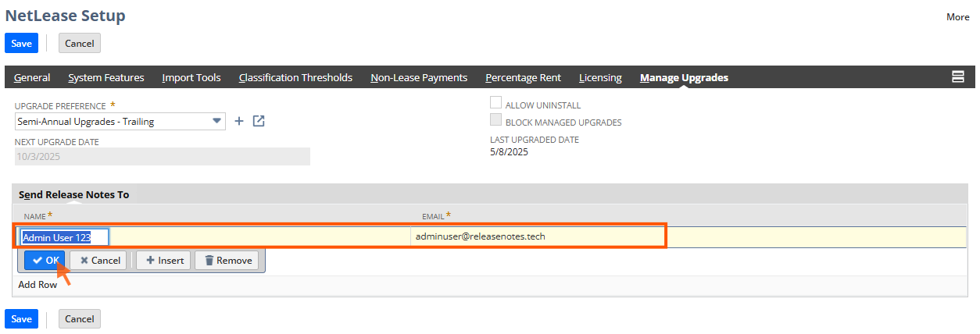
Task: Go to the Import Tools tab
Action: tap(191, 77)
